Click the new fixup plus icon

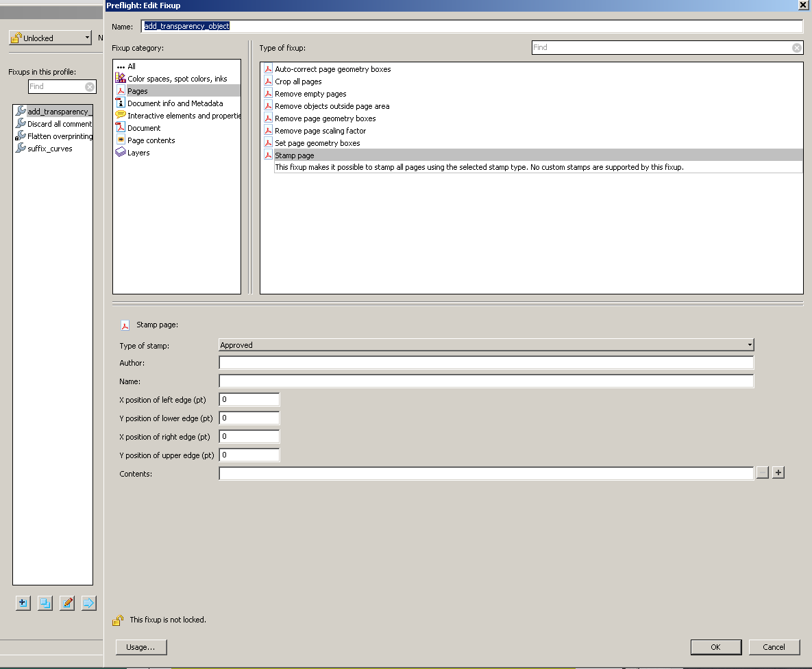pyautogui.click(x=23, y=603)
